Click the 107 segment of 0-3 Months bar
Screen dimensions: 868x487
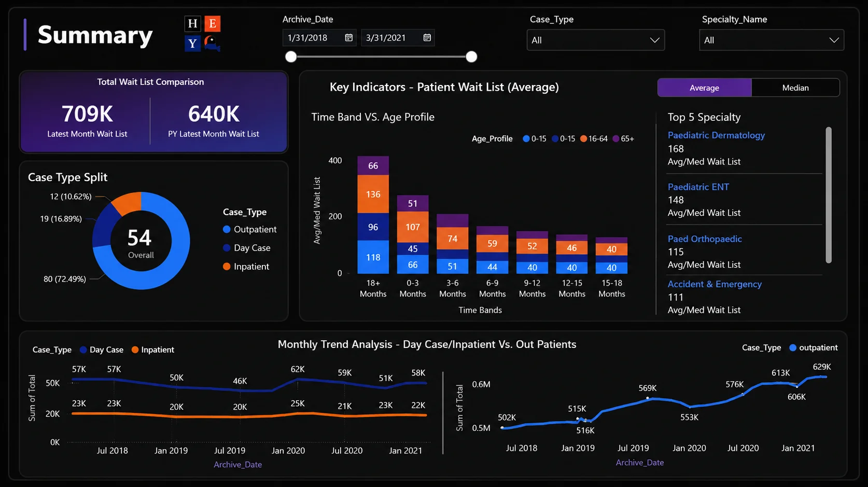[x=413, y=227]
